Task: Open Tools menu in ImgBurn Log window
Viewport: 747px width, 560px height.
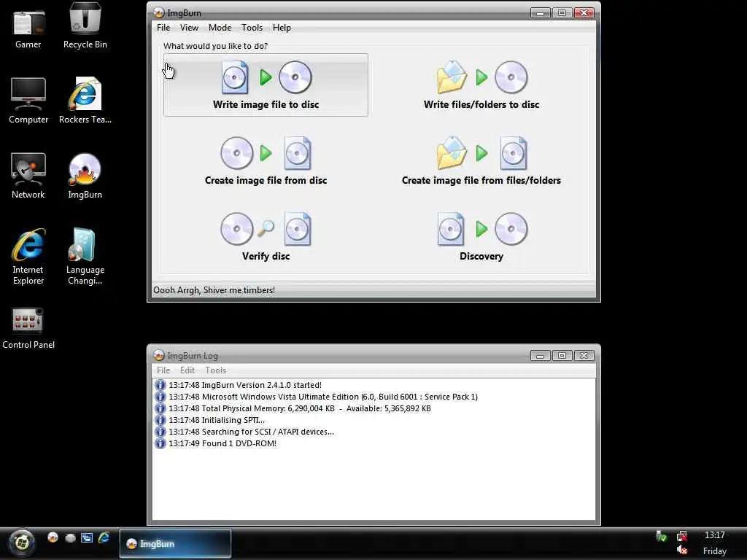Action: tap(215, 370)
